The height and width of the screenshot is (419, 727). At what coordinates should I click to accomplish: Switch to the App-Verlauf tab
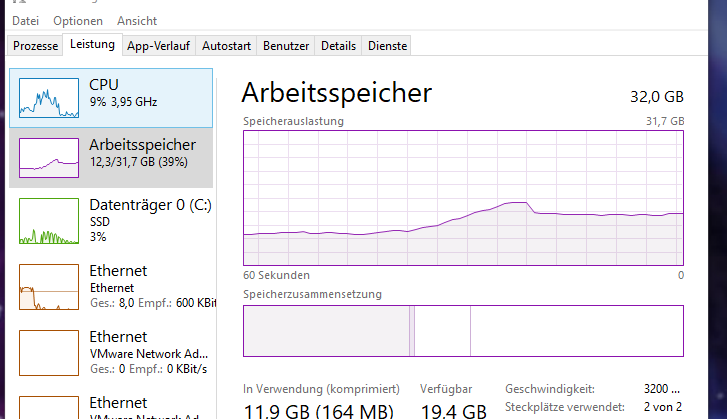point(159,46)
